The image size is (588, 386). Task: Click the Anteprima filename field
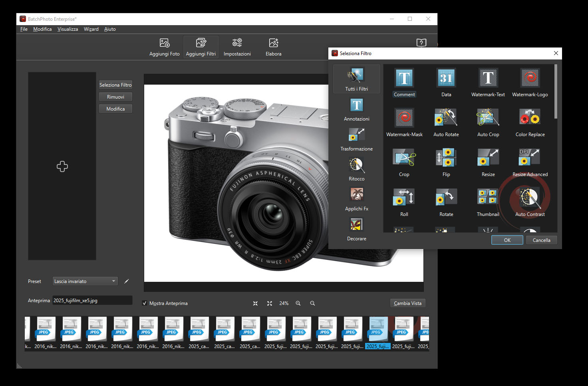point(92,301)
